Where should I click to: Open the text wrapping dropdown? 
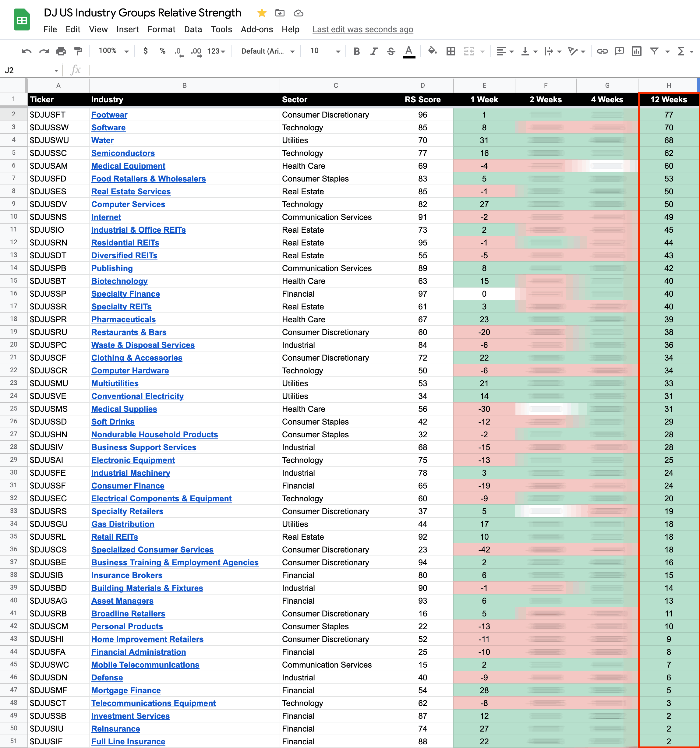pyautogui.click(x=553, y=51)
